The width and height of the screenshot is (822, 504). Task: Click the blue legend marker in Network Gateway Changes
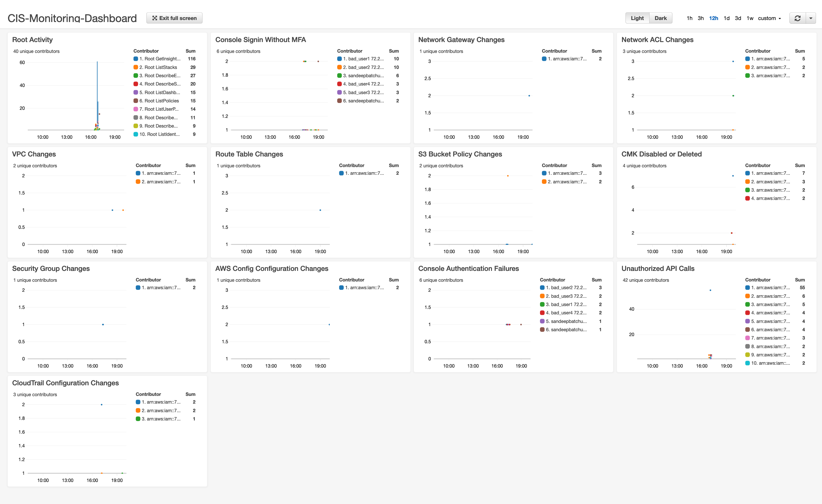coord(545,59)
